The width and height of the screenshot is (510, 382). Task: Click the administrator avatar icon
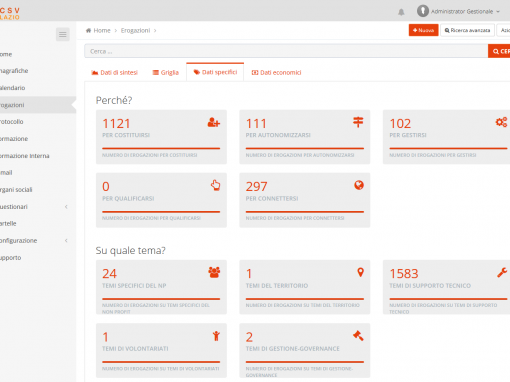pos(423,11)
